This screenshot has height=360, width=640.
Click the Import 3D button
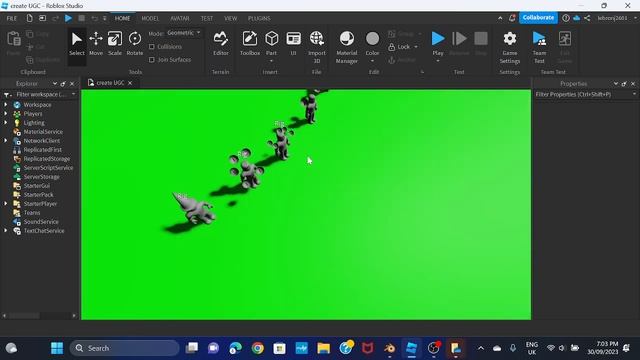pos(317,47)
